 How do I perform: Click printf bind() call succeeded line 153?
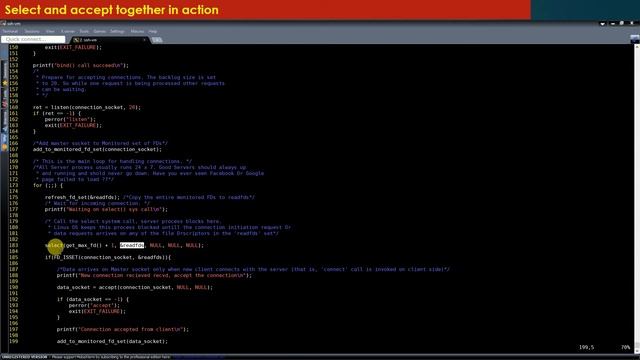(81, 65)
